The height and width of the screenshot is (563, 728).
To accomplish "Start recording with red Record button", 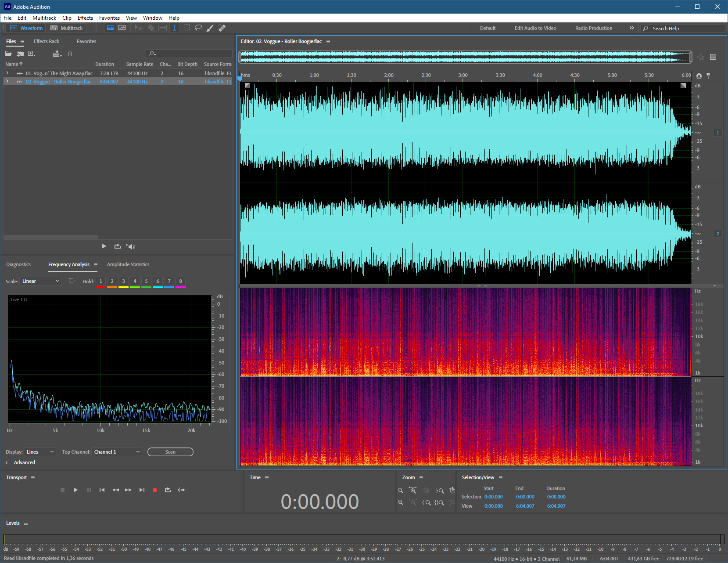I will pos(155,490).
